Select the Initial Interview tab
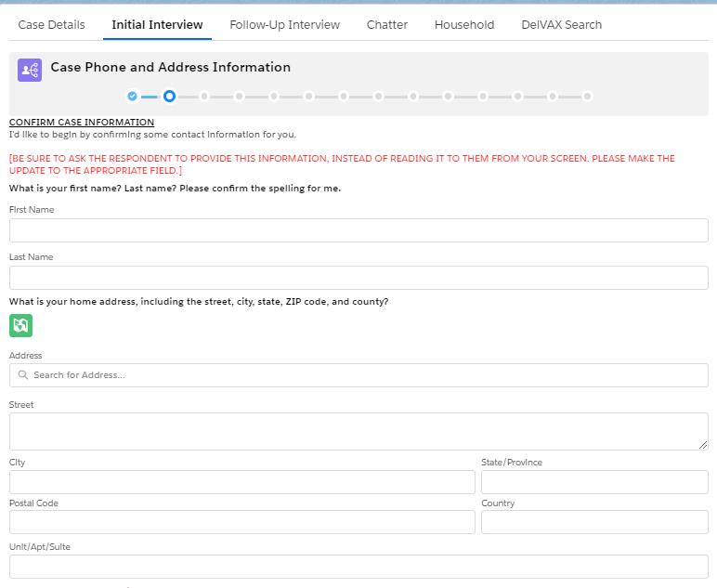 [x=157, y=25]
